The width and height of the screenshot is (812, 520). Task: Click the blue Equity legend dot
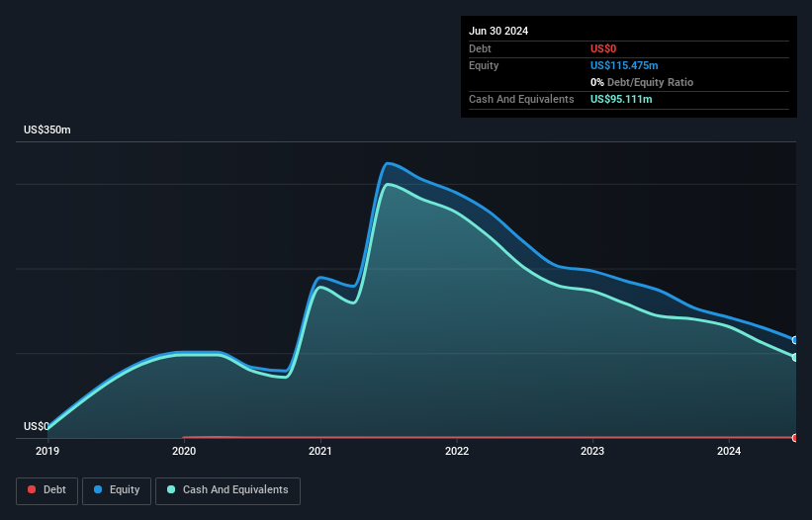tap(98, 489)
